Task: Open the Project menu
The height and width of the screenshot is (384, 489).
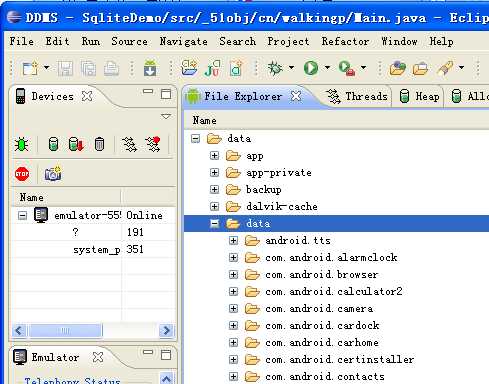Action: click(x=288, y=41)
